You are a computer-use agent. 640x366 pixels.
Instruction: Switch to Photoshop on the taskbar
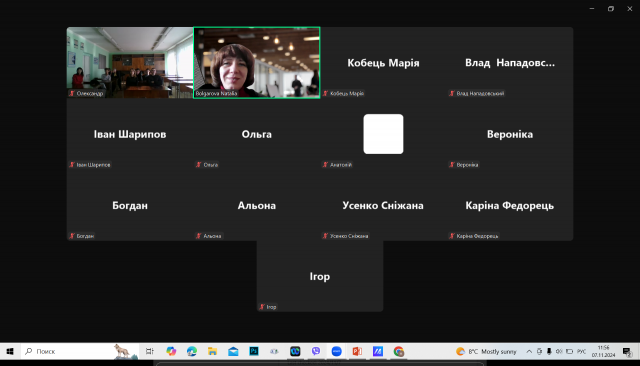click(x=254, y=351)
